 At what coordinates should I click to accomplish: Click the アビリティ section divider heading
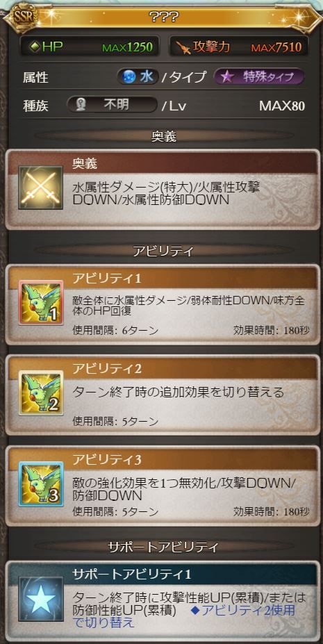click(x=163, y=251)
